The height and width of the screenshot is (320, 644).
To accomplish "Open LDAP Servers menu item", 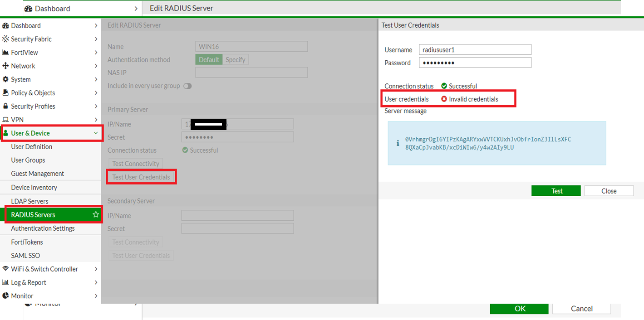I will [x=29, y=201].
